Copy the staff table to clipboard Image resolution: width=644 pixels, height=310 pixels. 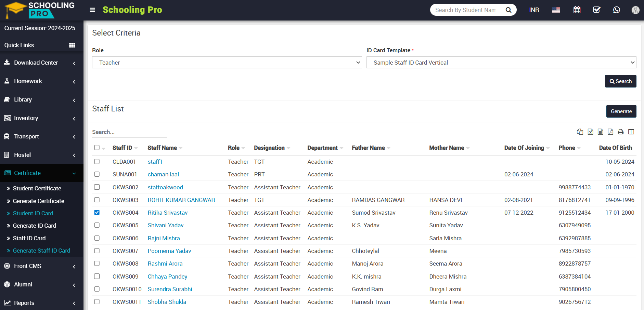[580, 132]
